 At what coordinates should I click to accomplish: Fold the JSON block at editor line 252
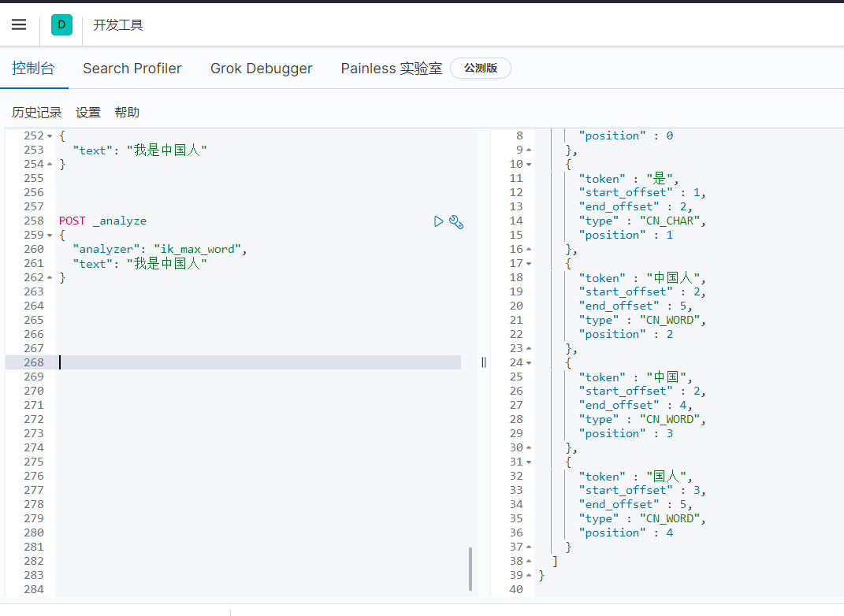50,136
